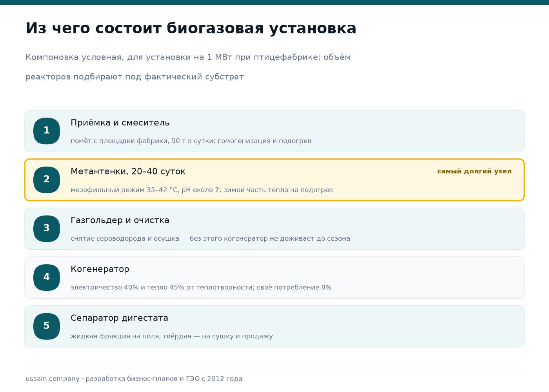Click the step 4 number badge
The height and width of the screenshot is (392, 549).
pyautogui.click(x=47, y=278)
